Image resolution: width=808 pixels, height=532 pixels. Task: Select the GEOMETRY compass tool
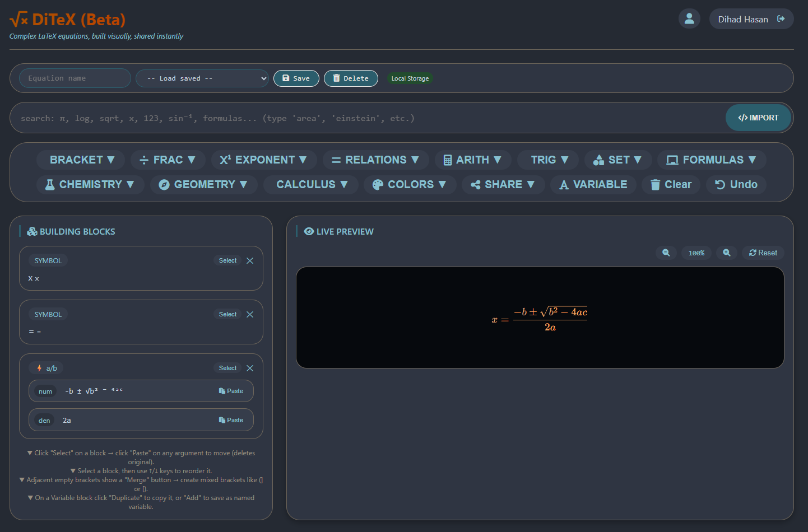[203, 184]
